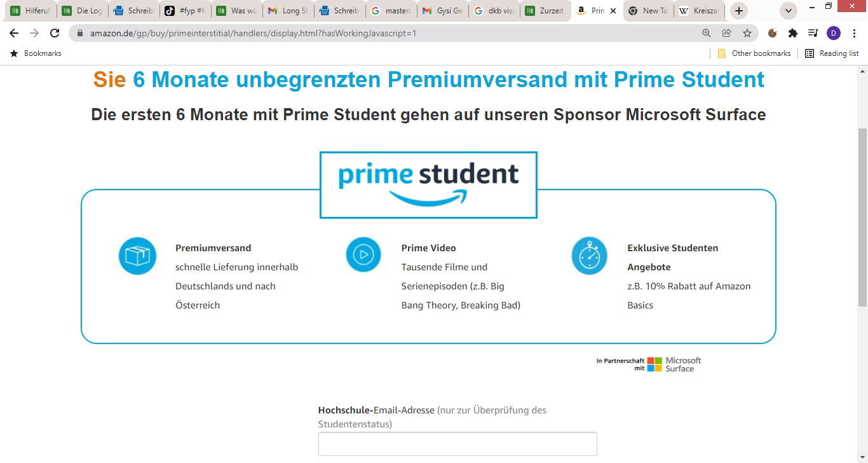Click the Microsoft Surface partner logo
The height and width of the screenshot is (463, 868).
click(x=674, y=364)
